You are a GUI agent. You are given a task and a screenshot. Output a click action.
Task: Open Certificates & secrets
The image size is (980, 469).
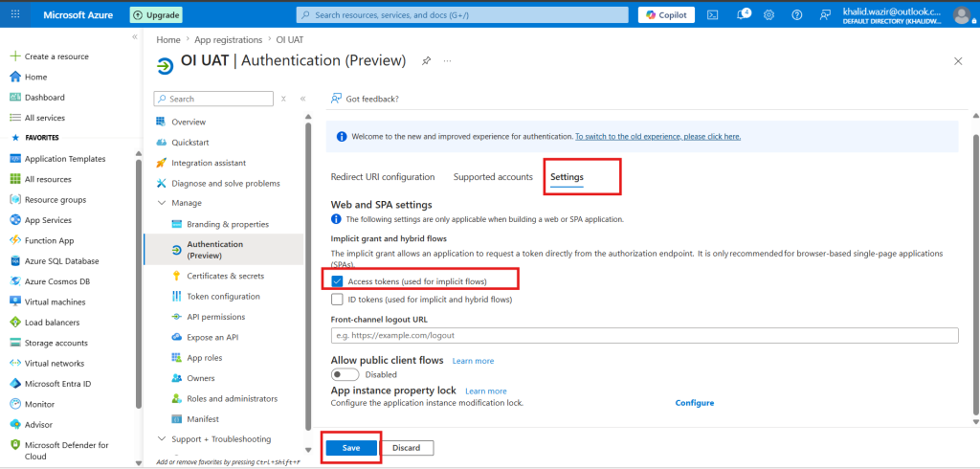point(225,276)
